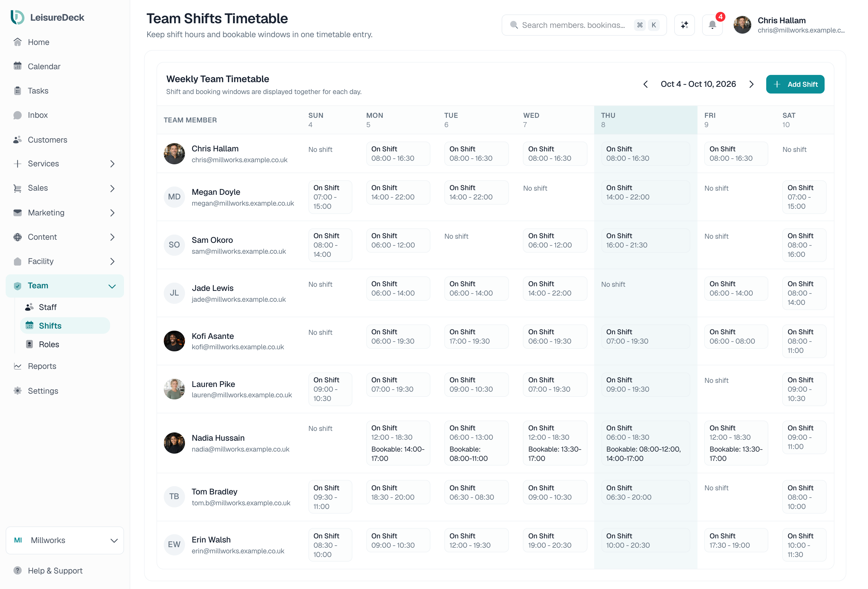This screenshot has height=589, width=868.
Task: Click the search magnifier icon
Action: tap(514, 25)
